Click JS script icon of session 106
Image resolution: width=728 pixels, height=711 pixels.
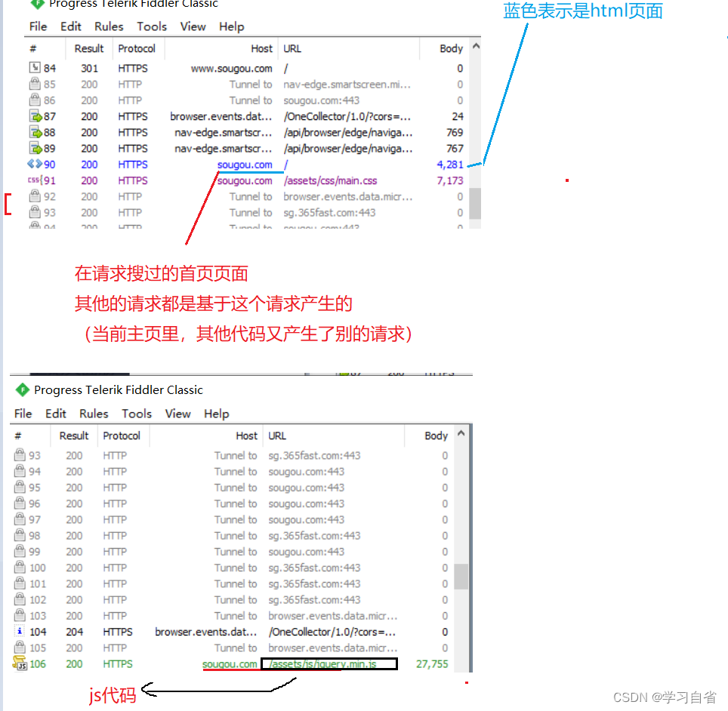point(20,663)
